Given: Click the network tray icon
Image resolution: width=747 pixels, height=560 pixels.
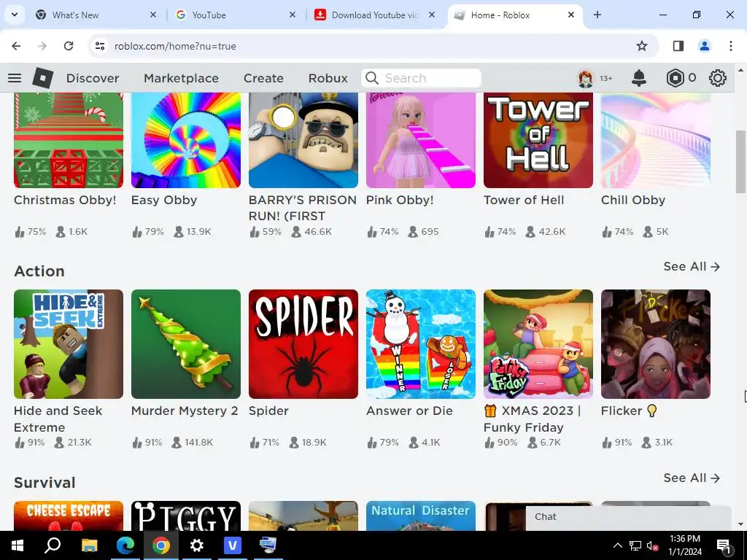Looking at the screenshot, I should click(x=635, y=545).
